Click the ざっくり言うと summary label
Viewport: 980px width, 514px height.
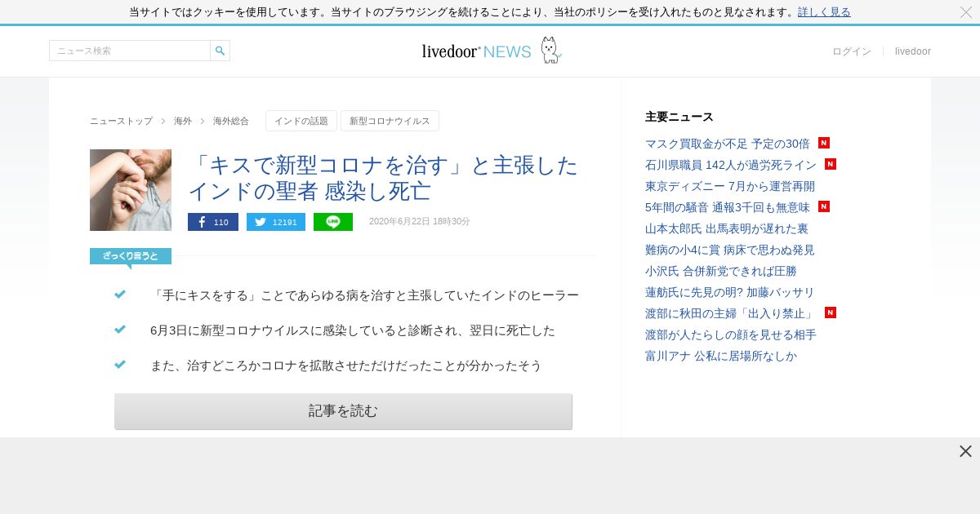coord(131,256)
